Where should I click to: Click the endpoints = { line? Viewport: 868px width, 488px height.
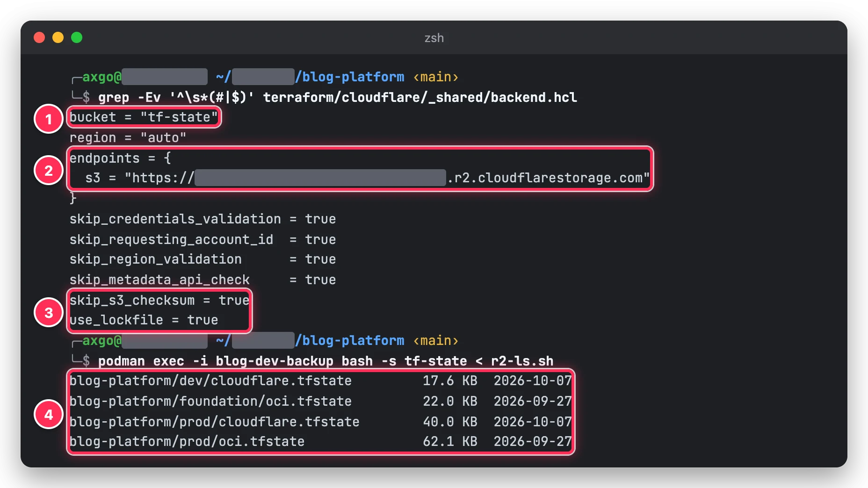coord(120,158)
